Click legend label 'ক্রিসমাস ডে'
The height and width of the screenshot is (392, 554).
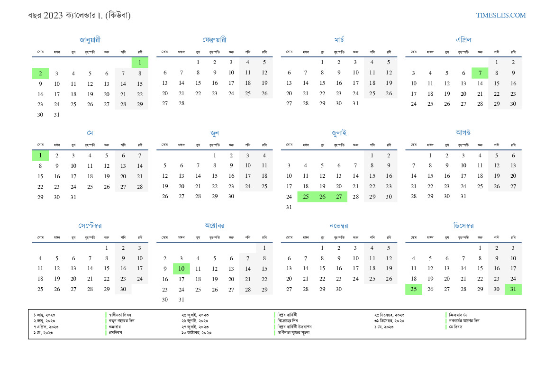(458, 315)
